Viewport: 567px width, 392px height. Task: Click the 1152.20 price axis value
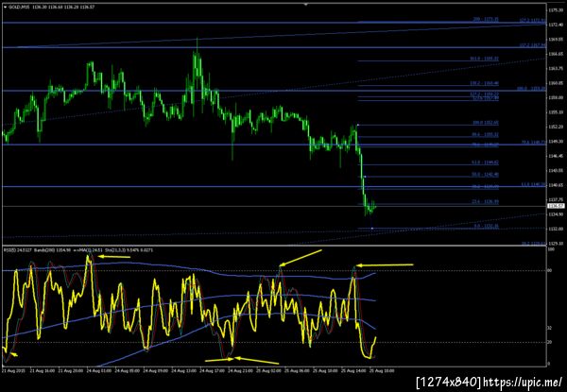point(556,127)
